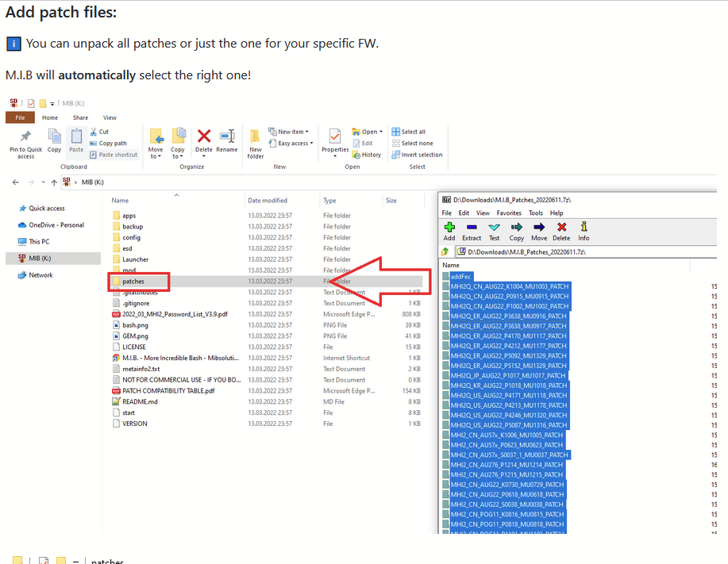Click the Select all button

click(416, 132)
